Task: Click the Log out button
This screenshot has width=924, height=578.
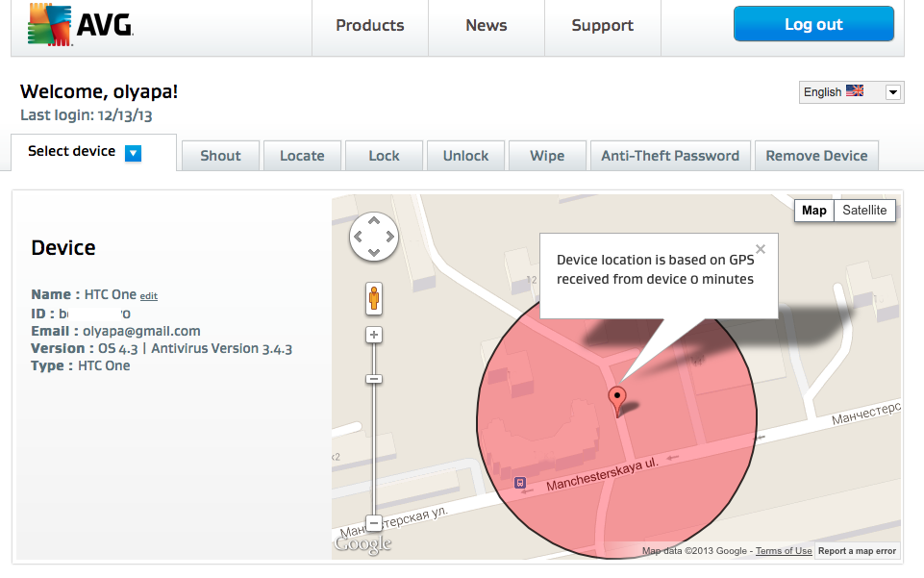Action: (813, 25)
